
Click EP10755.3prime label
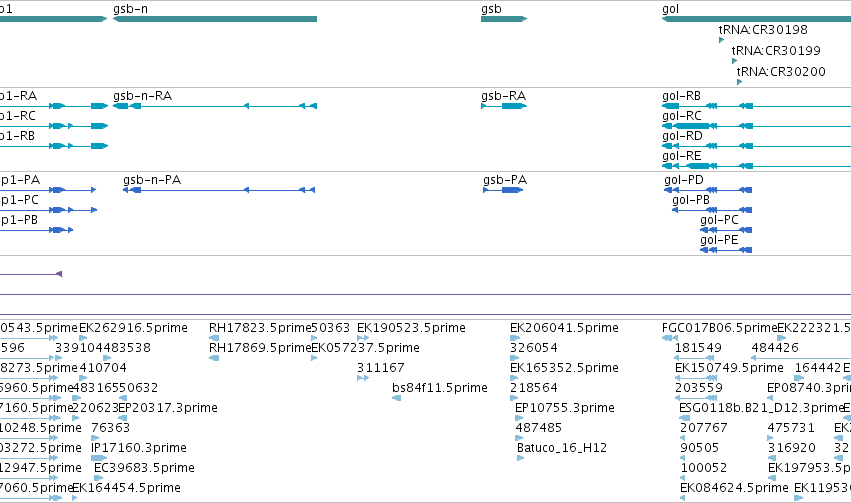coord(564,408)
